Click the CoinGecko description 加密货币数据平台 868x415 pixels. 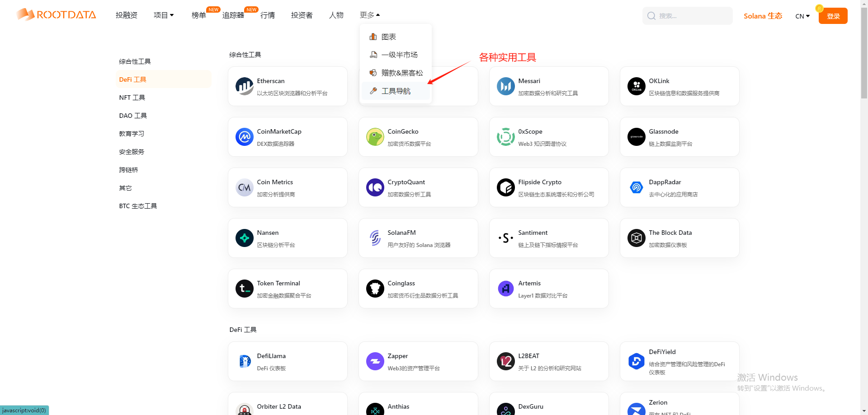(x=409, y=144)
